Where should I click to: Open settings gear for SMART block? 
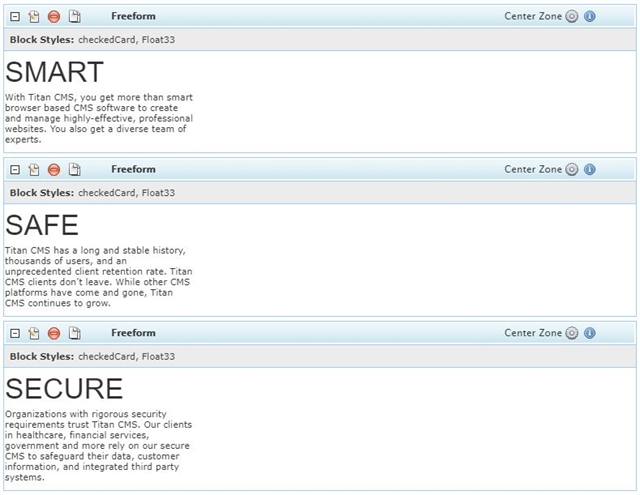coord(571,16)
